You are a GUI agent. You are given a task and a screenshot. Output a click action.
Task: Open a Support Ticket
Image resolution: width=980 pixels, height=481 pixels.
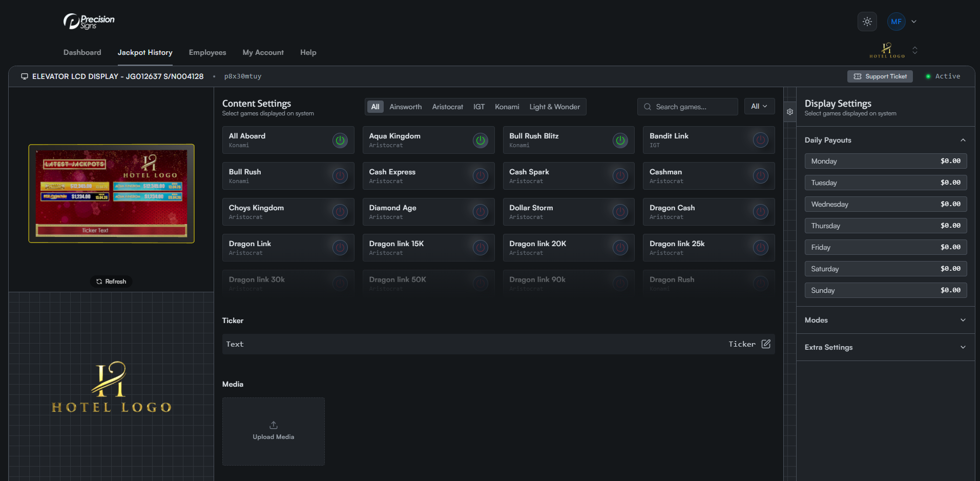(x=880, y=76)
